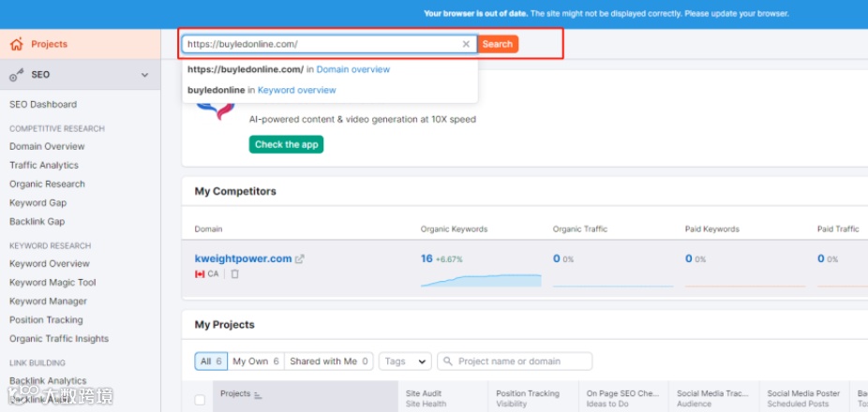Viewport: 868px width, 412px height.
Task: Open Keyword Overview in sidebar
Action: click(x=50, y=264)
